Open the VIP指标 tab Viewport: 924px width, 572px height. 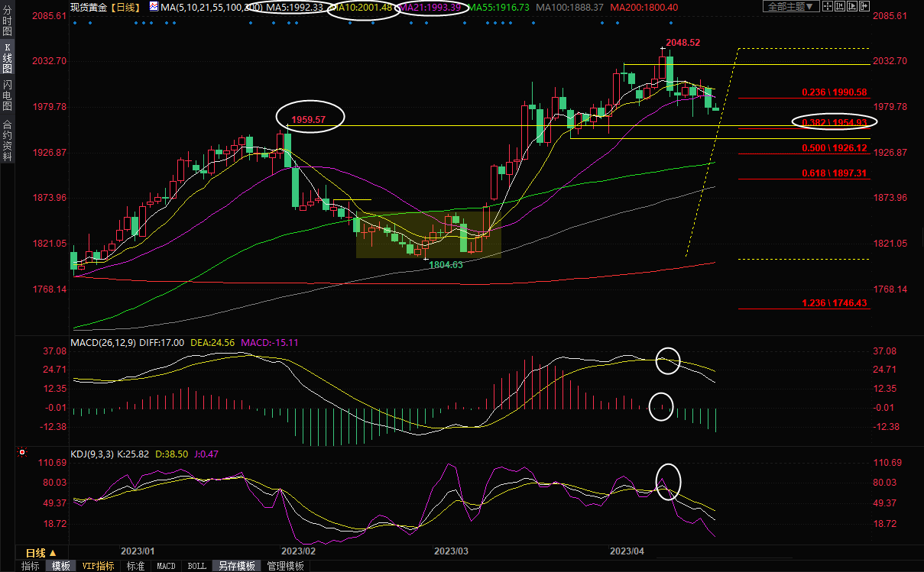tap(99, 566)
